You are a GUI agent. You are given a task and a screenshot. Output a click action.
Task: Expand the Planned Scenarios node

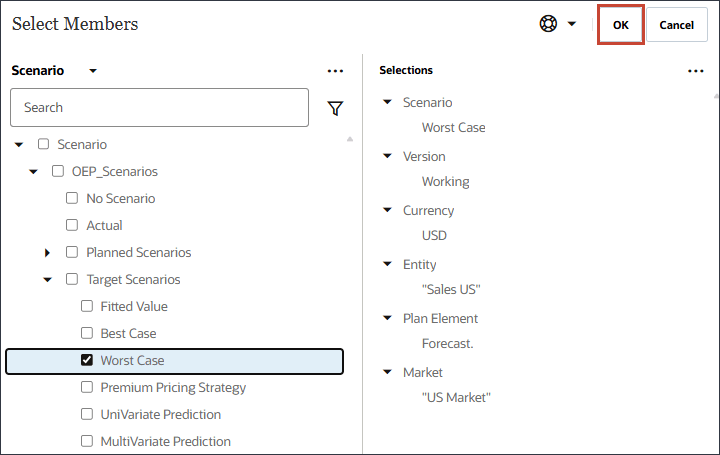click(47, 252)
